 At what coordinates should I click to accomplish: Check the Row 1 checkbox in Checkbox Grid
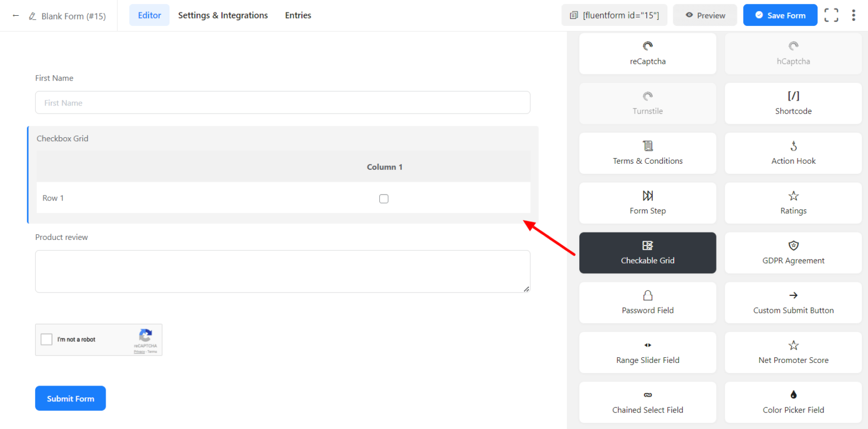tap(384, 198)
